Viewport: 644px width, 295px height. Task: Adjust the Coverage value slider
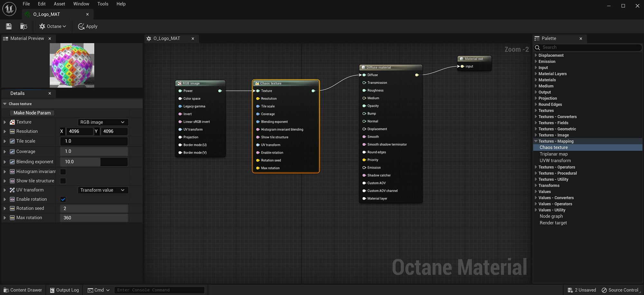(94, 151)
